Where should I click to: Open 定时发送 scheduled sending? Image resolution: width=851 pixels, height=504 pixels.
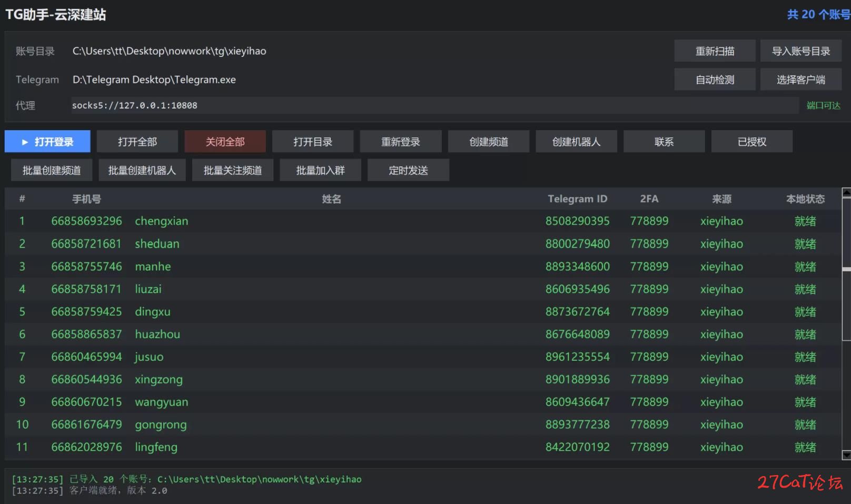[x=408, y=170]
